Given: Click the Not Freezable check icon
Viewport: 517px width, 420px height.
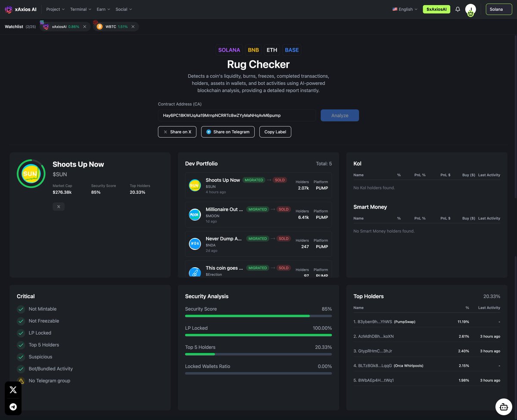Looking at the screenshot, I should pyautogui.click(x=20, y=321).
